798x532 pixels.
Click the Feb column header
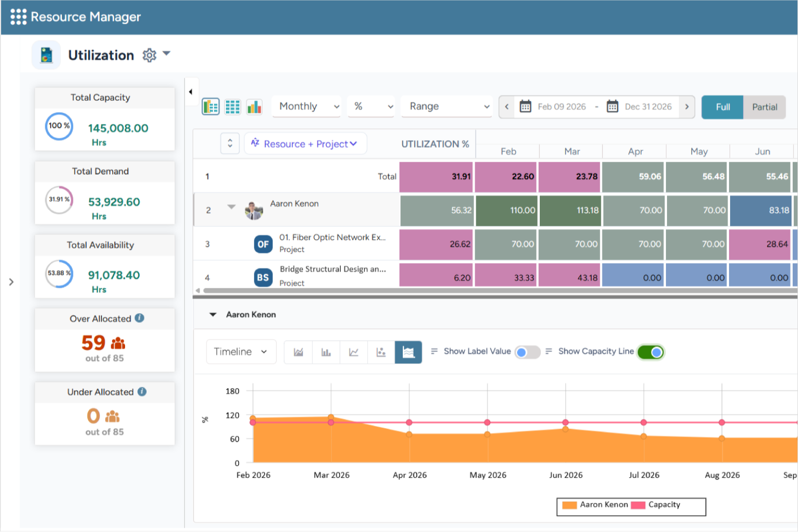pyautogui.click(x=508, y=151)
